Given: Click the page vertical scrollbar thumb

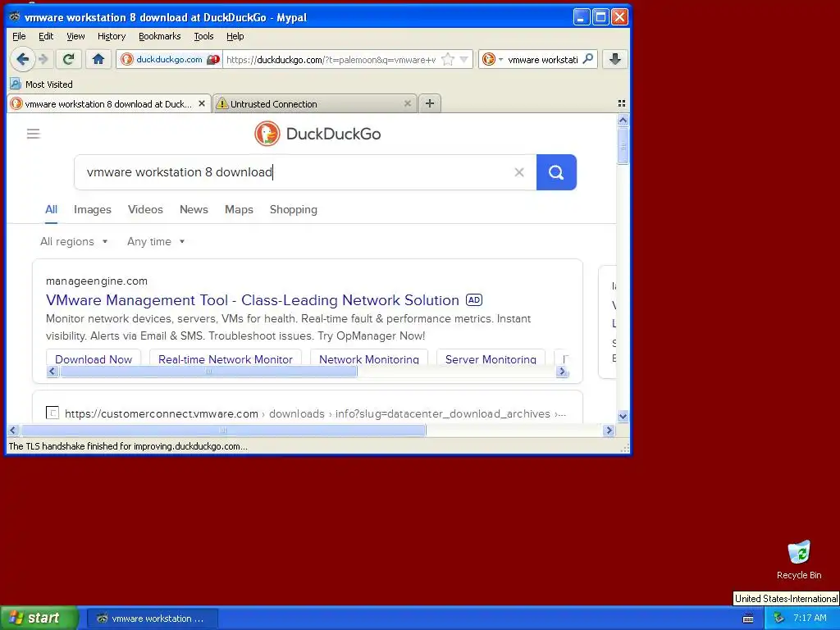Looking at the screenshot, I should tap(623, 145).
